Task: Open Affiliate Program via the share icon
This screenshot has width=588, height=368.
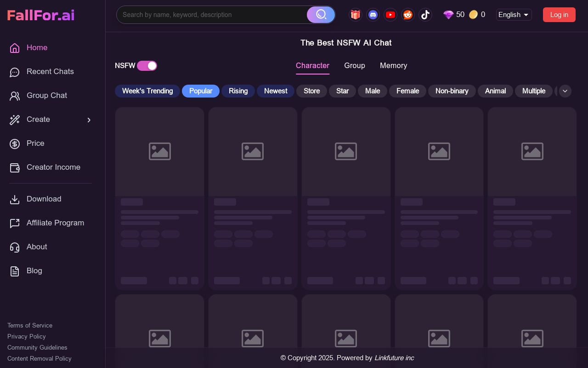Action: 15,224
